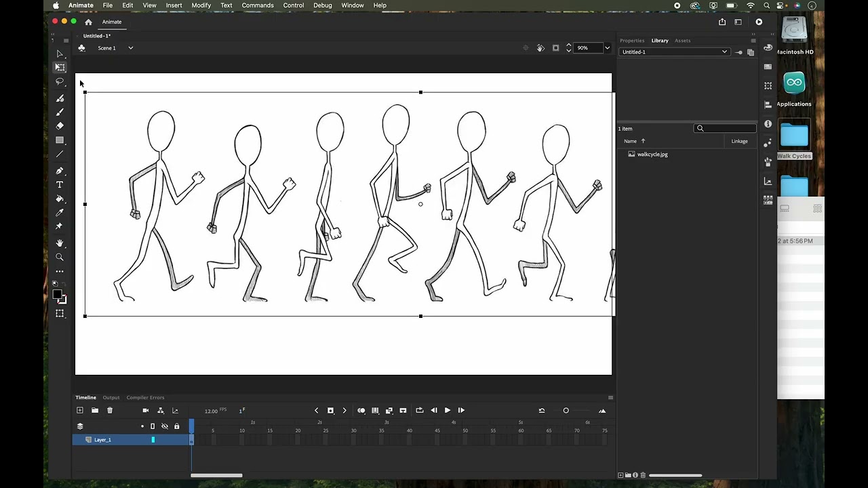Select the Asset Warp pin tool
This screenshot has height=488, width=868.
click(60, 226)
